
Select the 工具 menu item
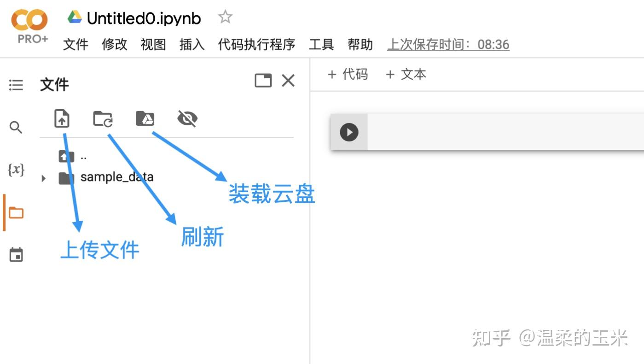[x=321, y=45]
